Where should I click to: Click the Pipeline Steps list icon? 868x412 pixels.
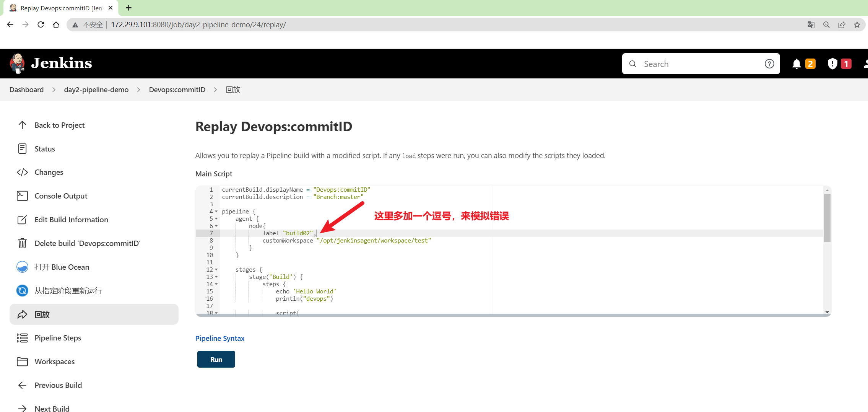coord(22,338)
